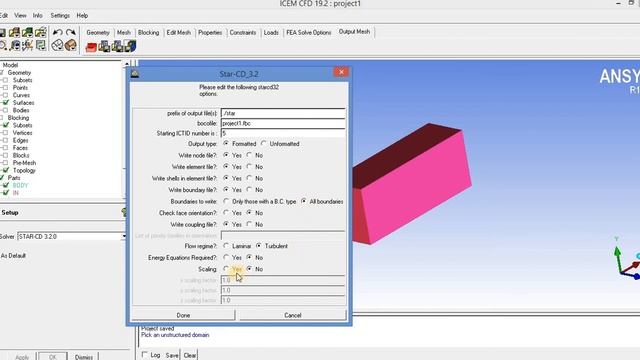Switch to the FEA Solve Options tab
Screen dimensions: 640x360
tap(309, 32)
